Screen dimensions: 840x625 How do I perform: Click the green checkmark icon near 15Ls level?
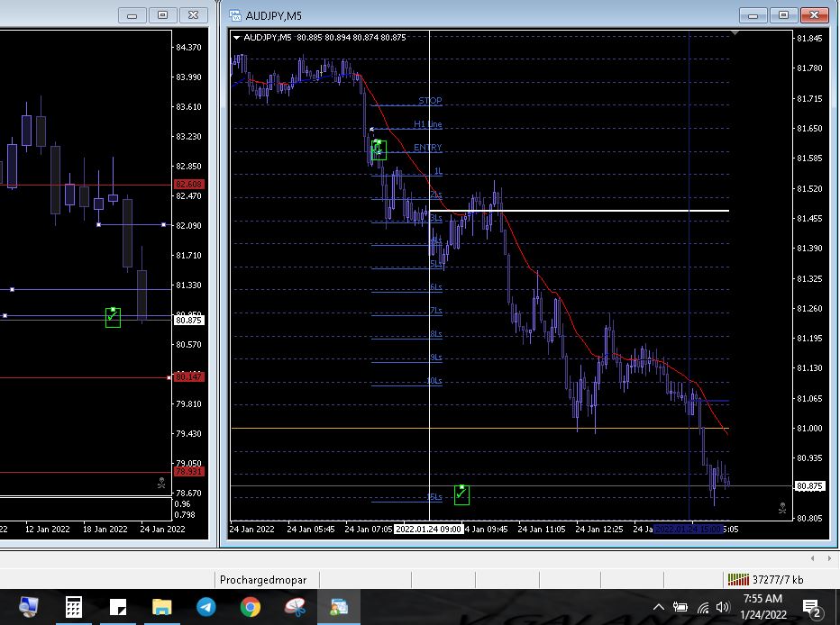[461, 495]
